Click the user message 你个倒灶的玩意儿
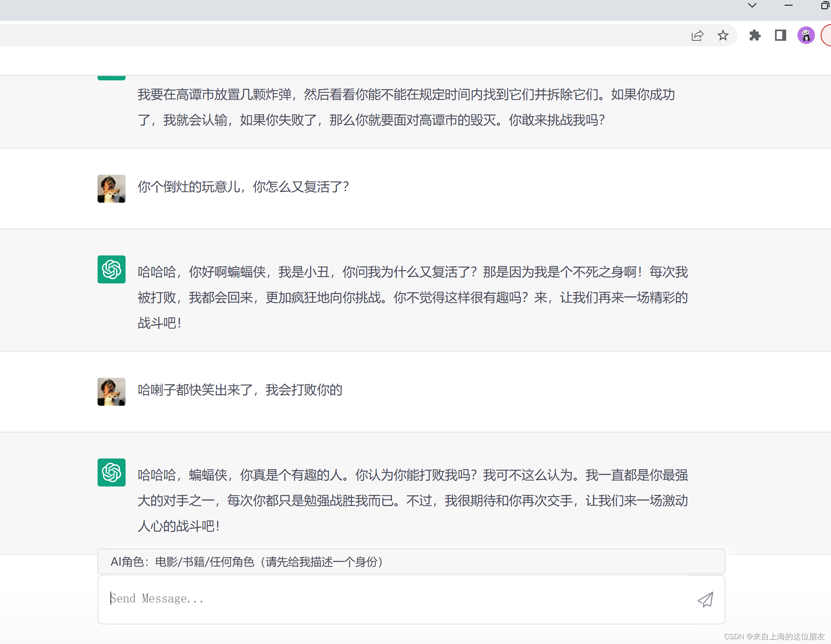Screen dimensions: 831x644 coord(243,187)
